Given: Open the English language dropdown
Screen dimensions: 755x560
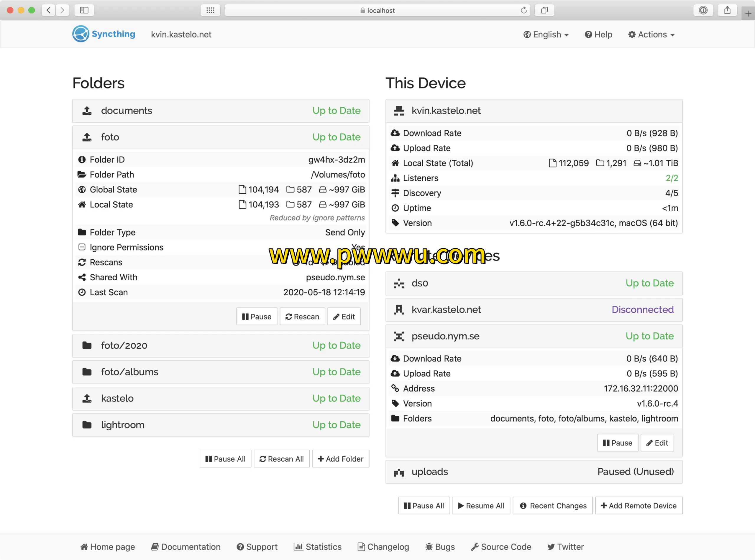Looking at the screenshot, I should point(546,34).
